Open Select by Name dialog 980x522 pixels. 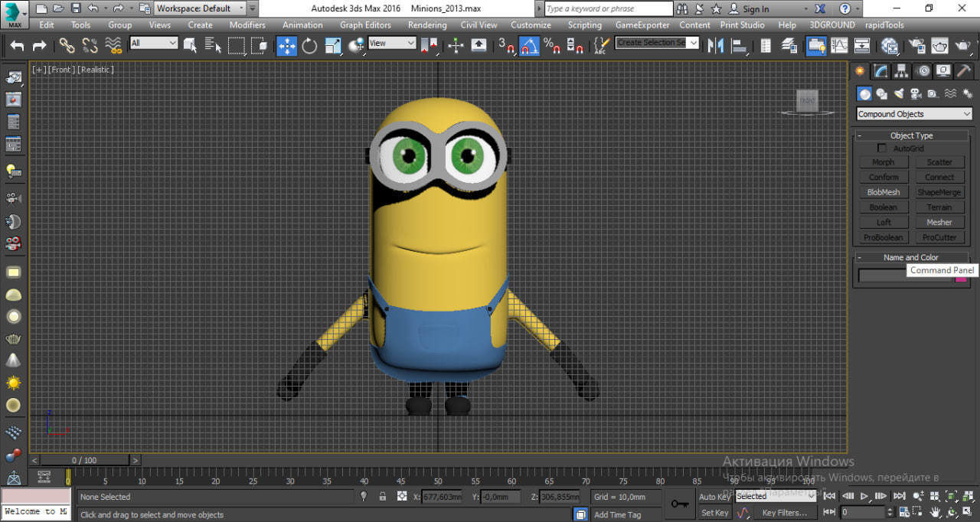point(214,46)
